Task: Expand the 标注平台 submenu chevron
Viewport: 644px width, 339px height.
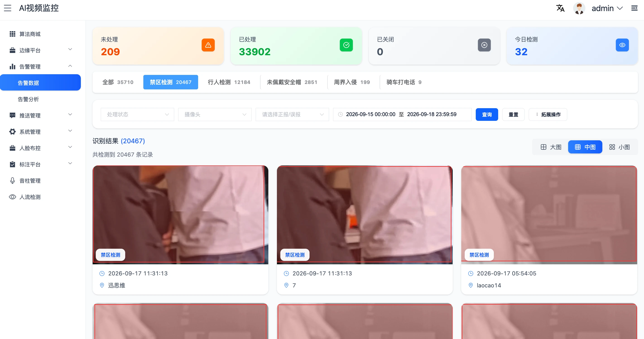Action: 70,163
